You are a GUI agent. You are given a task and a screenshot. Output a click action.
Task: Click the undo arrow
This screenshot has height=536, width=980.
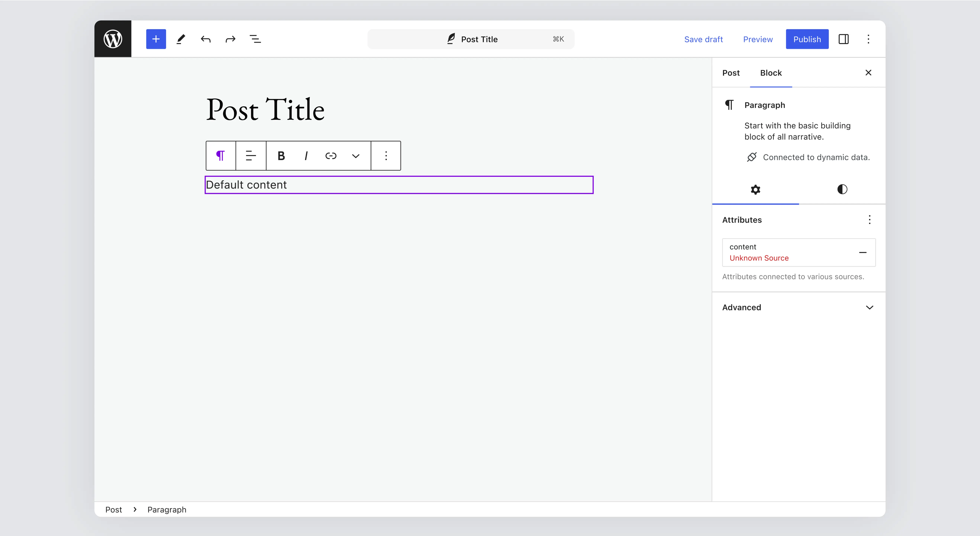(x=205, y=39)
